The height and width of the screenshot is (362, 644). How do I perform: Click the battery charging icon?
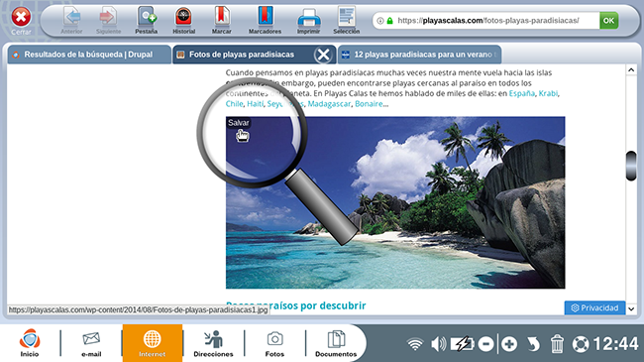462,344
